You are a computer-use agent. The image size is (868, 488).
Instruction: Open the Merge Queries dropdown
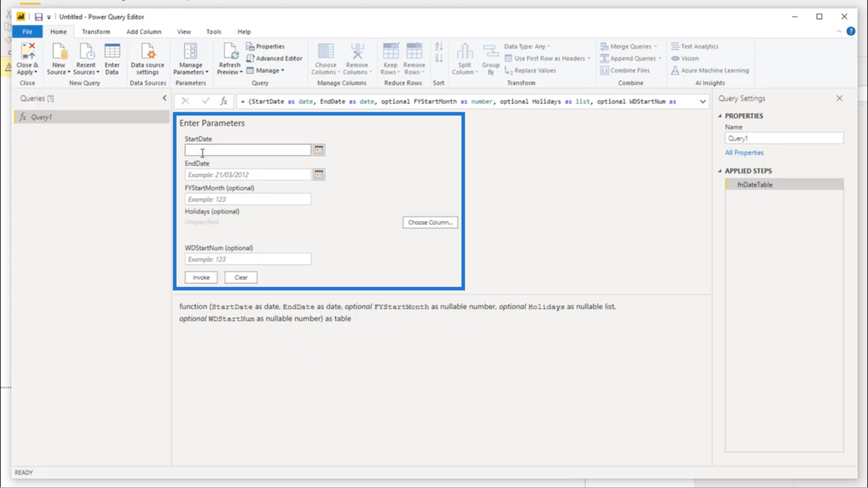click(629, 46)
